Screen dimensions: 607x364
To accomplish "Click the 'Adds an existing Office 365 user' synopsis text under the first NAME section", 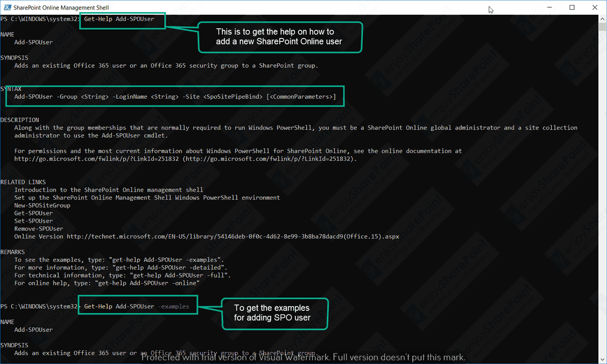I will tap(166, 66).
